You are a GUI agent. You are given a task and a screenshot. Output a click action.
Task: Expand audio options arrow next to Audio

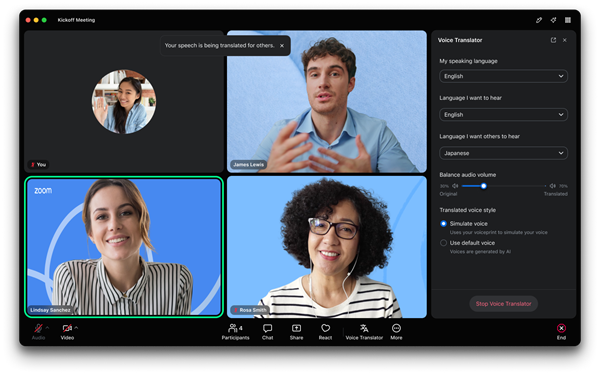click(x=47, y=328)
